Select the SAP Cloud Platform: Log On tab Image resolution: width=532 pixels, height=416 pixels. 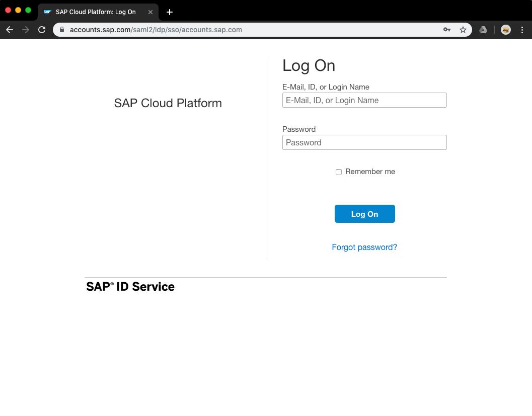tap(98, 12)
